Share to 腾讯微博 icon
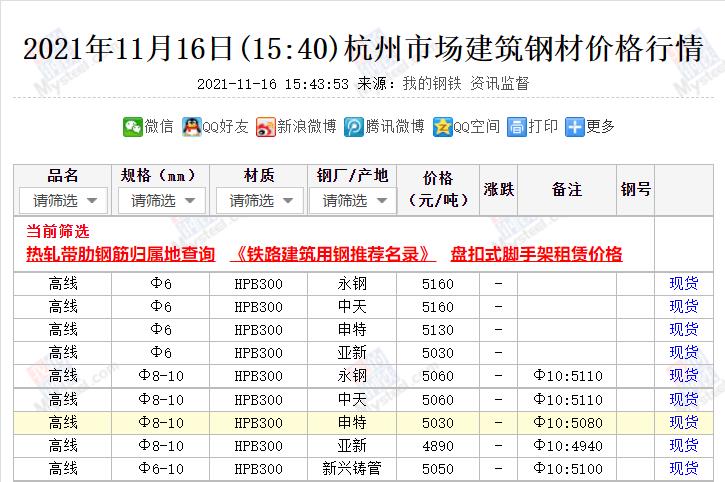The image size is (725, 482). (354, 127)
